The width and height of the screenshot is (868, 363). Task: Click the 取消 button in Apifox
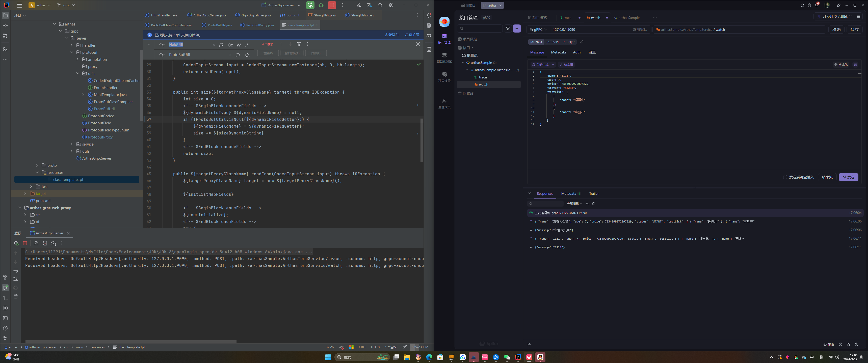tap(836, 30)
